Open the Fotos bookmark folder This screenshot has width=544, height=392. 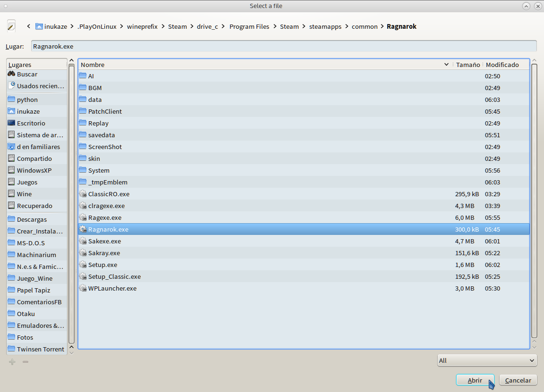pos(37,337)
